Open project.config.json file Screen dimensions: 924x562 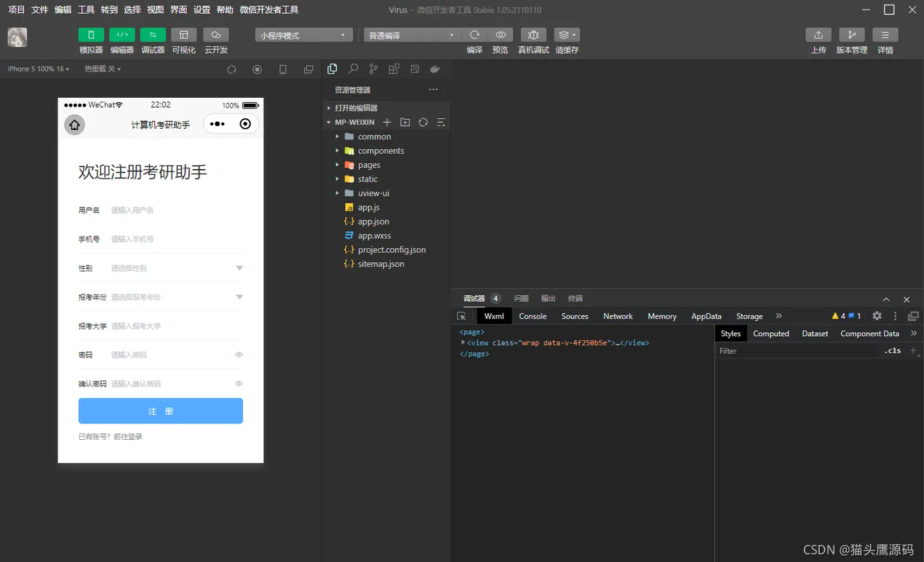pos(386,250)
